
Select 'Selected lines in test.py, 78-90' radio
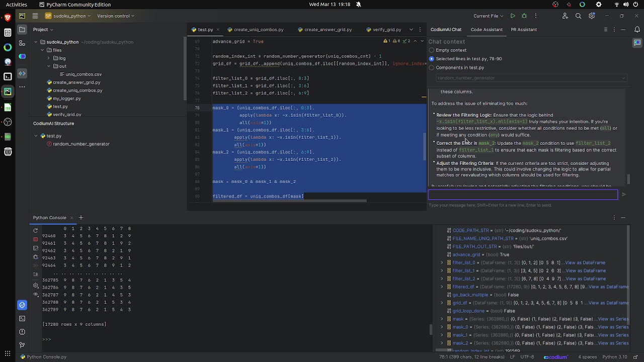click(431, 59)
